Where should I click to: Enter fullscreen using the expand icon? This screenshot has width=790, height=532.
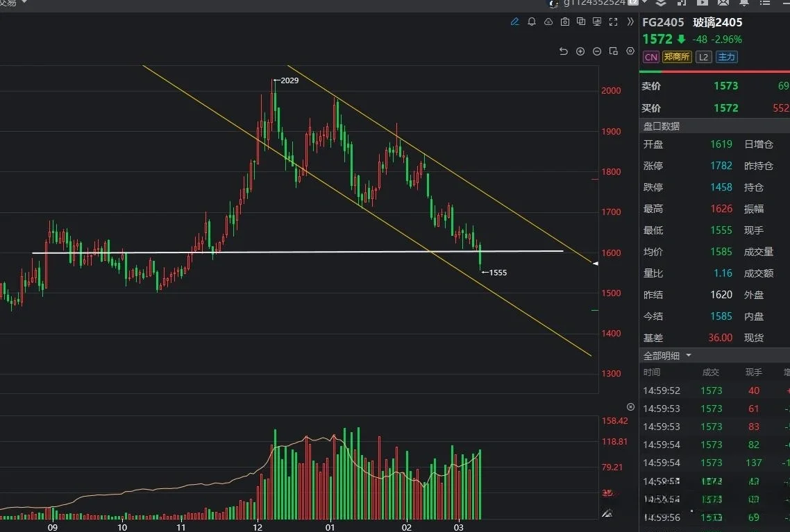(x=613, y=22)
